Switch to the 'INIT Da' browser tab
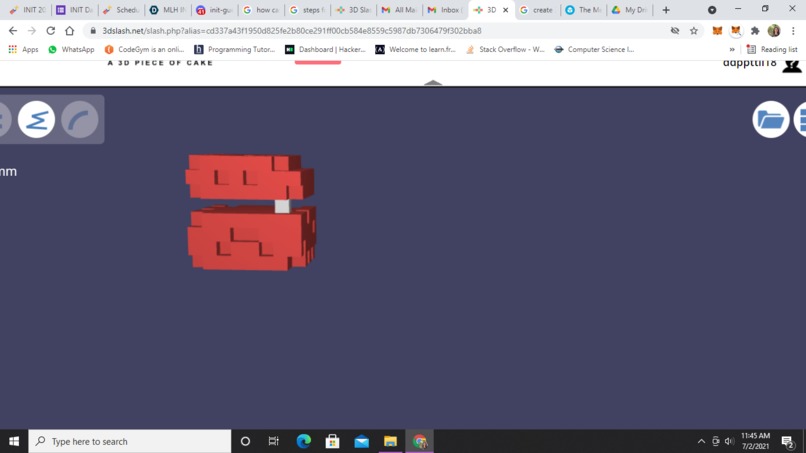 point(75,10)
